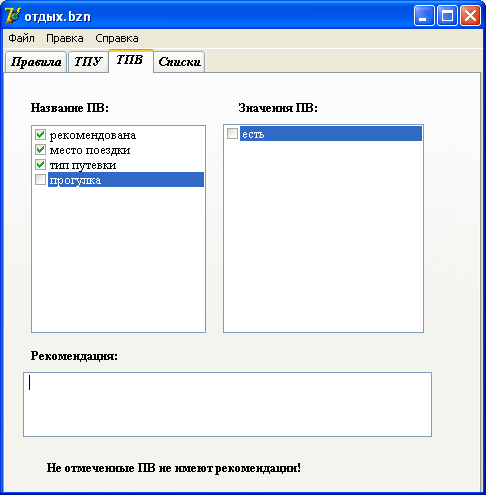Minimize the отдых.bzn window

[424, 15]
